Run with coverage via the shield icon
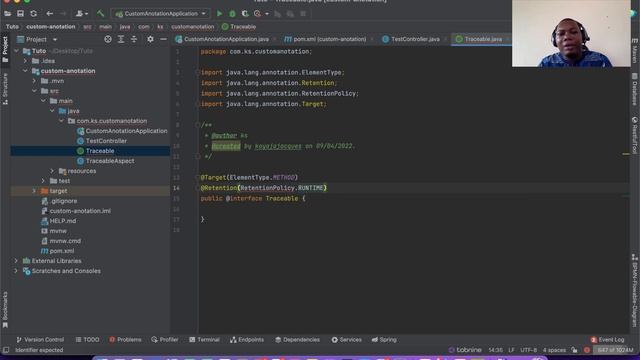This screenshot has height=360, width=640. [245, 13]
